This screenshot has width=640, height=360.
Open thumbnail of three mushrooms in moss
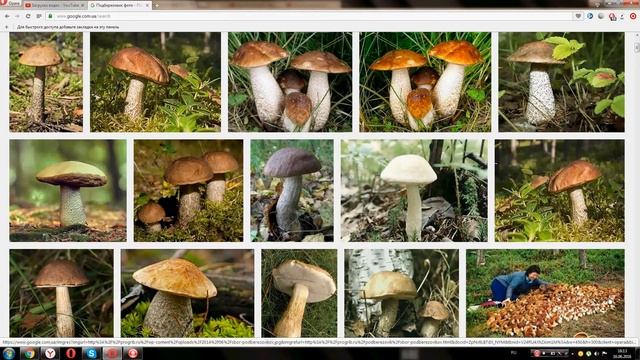pos(189,191)
